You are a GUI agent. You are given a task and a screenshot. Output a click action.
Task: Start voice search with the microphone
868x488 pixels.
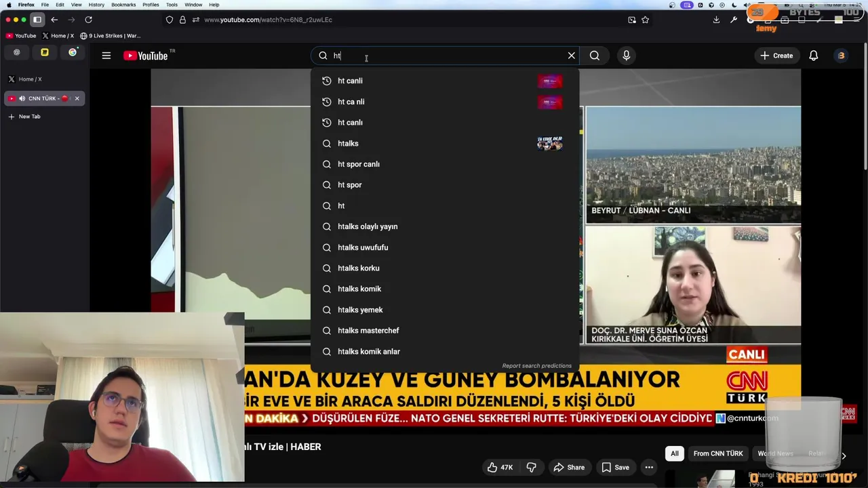point(627,56)
